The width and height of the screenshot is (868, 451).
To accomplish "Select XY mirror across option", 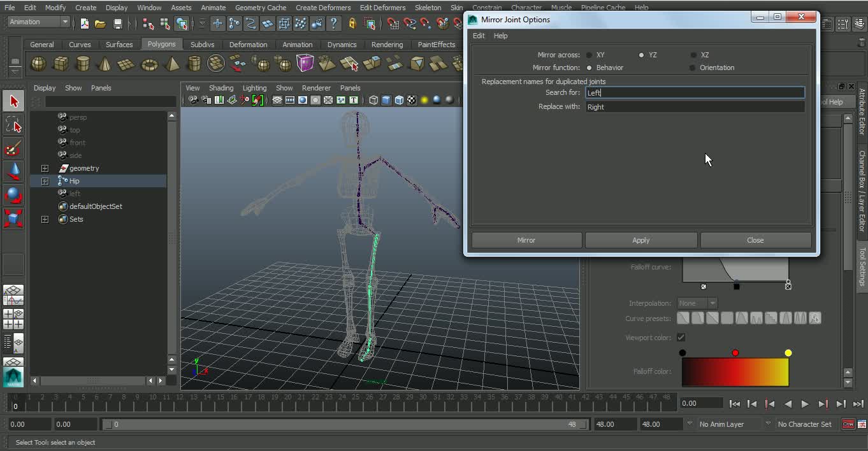I will click(x=590, y=55).
